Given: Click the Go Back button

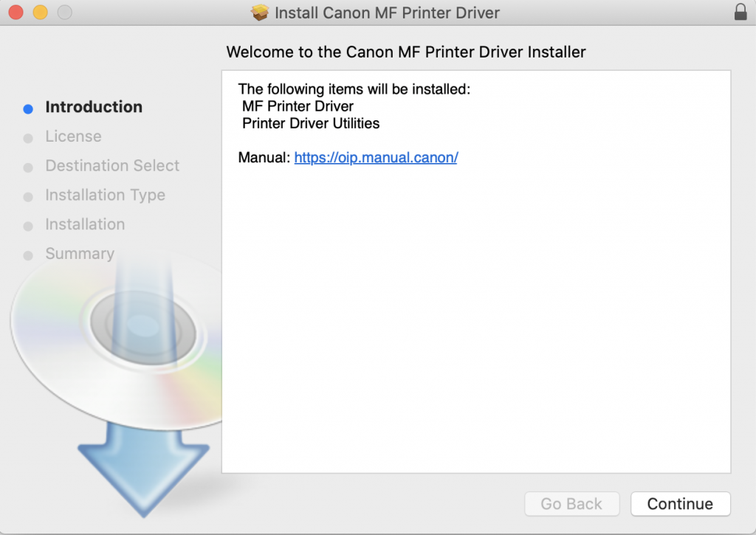Looking at the screenshot, I should (x=571, y=504).
